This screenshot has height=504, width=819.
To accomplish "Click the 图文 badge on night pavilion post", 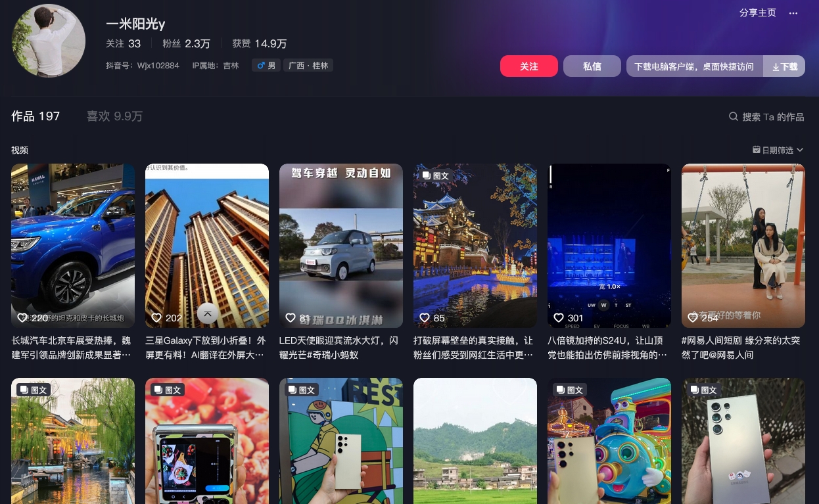I will click(436, 175).
